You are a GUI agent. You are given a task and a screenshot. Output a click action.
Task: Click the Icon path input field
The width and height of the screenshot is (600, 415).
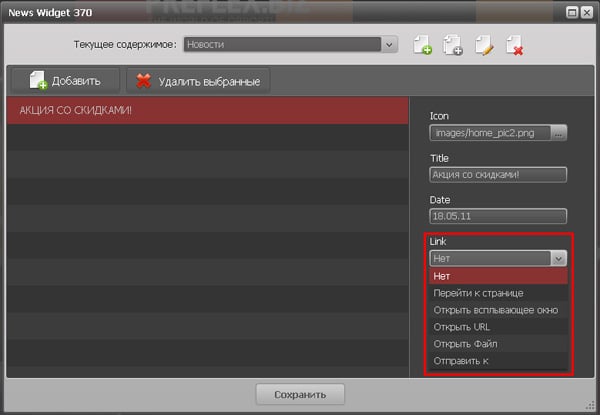pyautogui.click(x=489, y=133)
